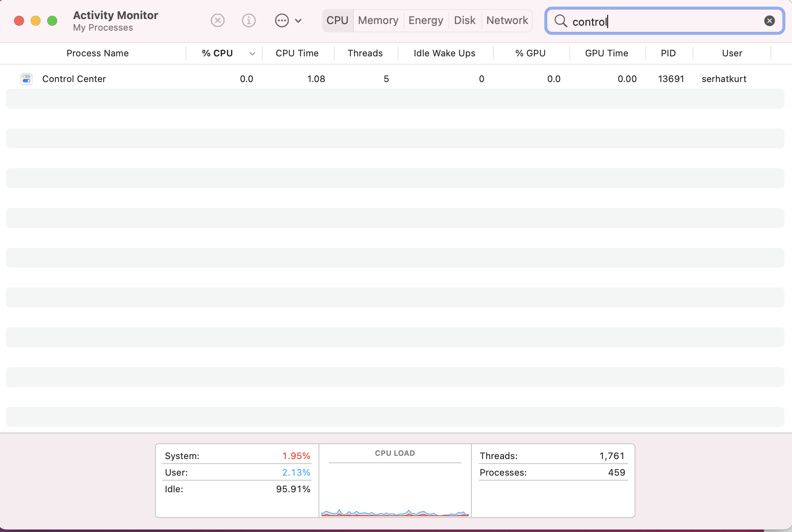Switch to the CPU tab
Viewport: 792px width, 532px height.
point(337,20)
